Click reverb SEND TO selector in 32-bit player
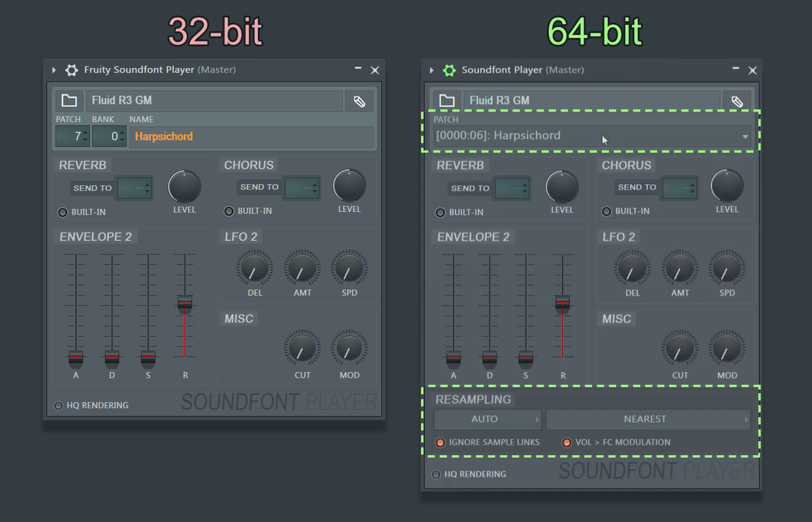This screenshot has width=812, height=522. point(134,188)
